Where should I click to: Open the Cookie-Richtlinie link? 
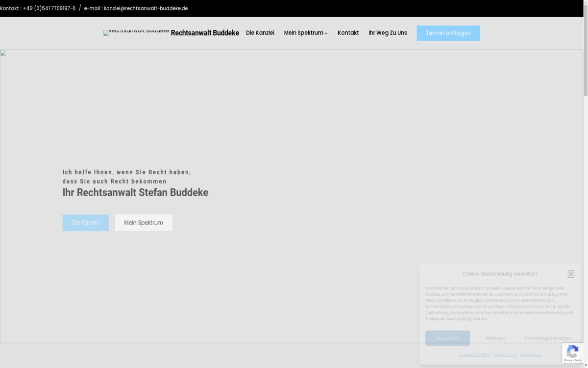[474, 355]
